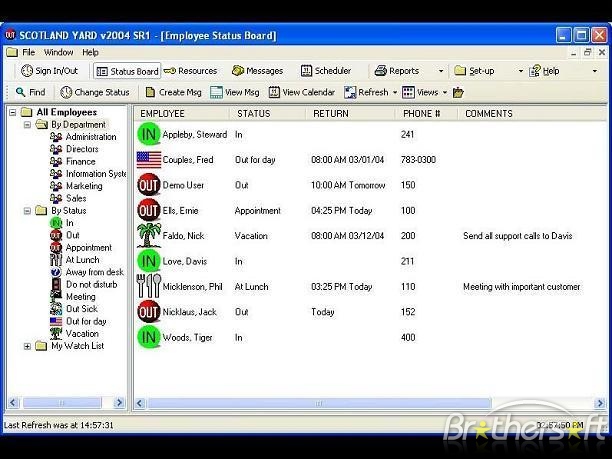Click the Refresh toolbar button
Image resolution: width=612 pixels, height=459 pixels.
click(366, 92)
